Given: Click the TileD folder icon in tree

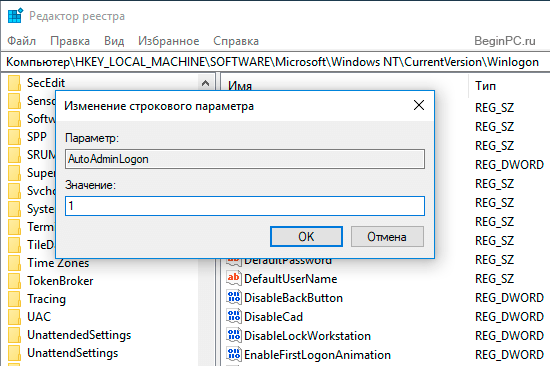Looking at the screenshot, I should click(14, 245).
